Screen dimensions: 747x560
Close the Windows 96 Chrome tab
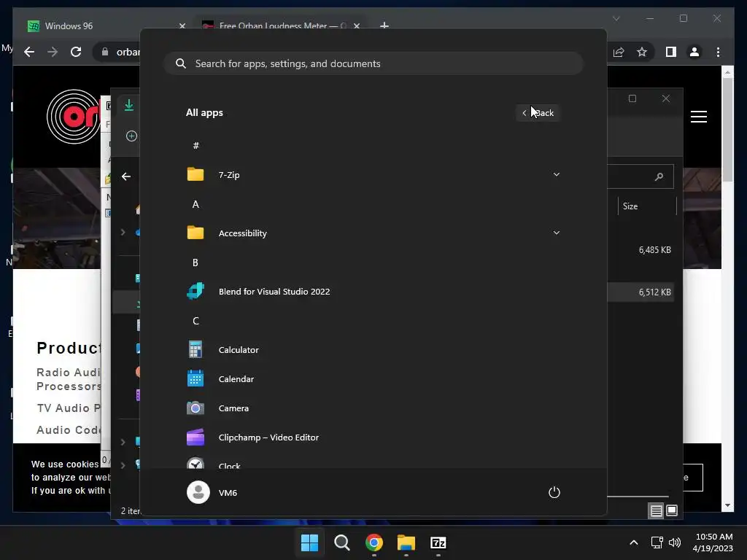[x=182, y=26]
